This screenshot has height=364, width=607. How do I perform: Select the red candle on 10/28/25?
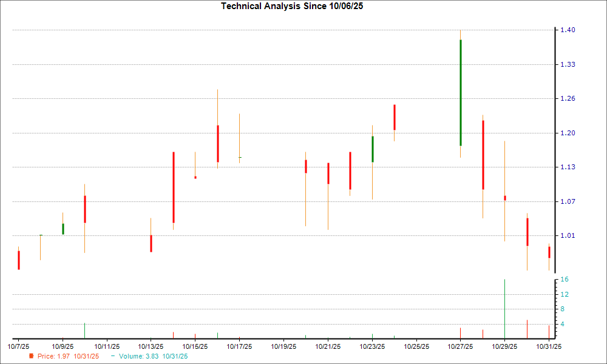point(482,155)
